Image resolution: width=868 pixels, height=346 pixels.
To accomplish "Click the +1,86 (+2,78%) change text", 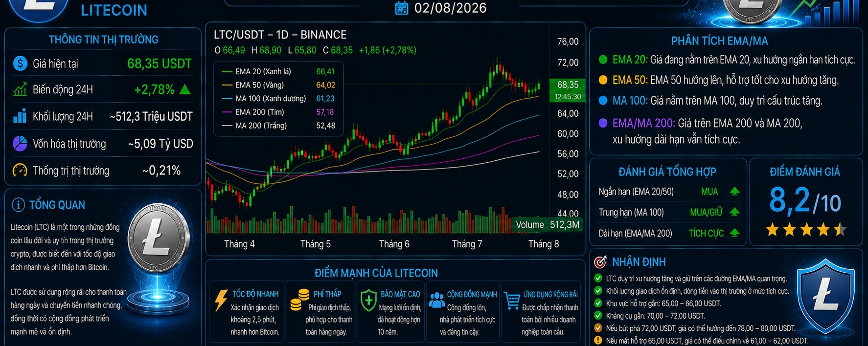I will tap(388, 50).
